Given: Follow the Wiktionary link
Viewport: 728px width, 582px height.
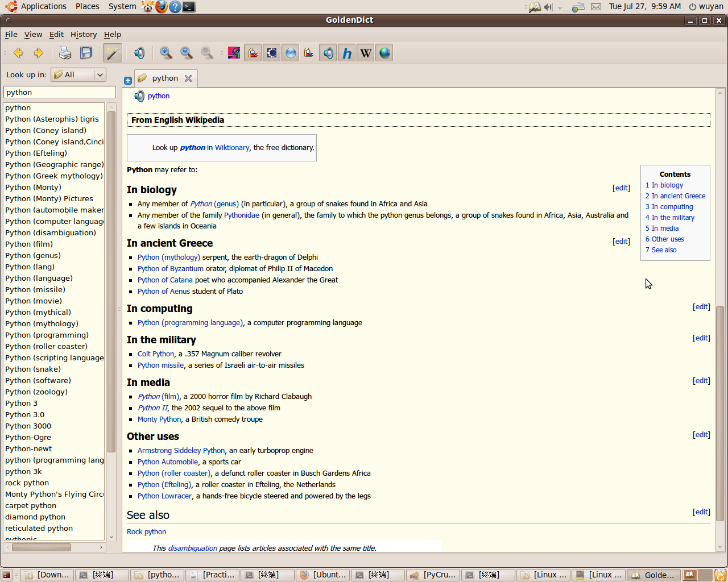Looking at the screenshot, I should [x=232, y=147].
